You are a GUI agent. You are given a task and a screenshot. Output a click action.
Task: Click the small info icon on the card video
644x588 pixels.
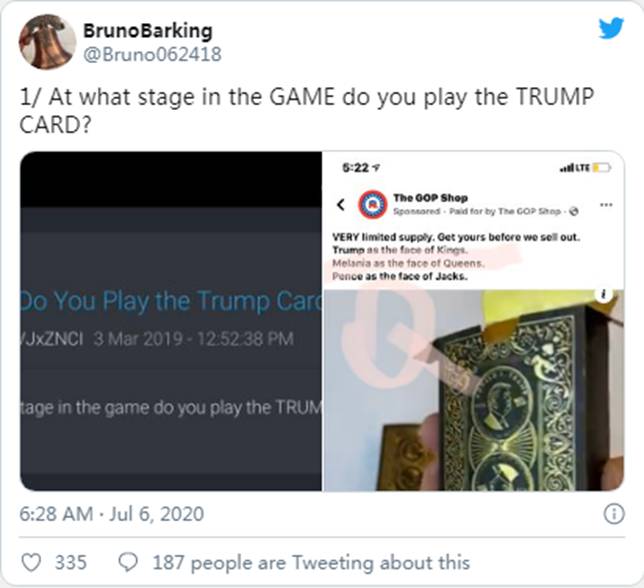(x=604, y=294)
